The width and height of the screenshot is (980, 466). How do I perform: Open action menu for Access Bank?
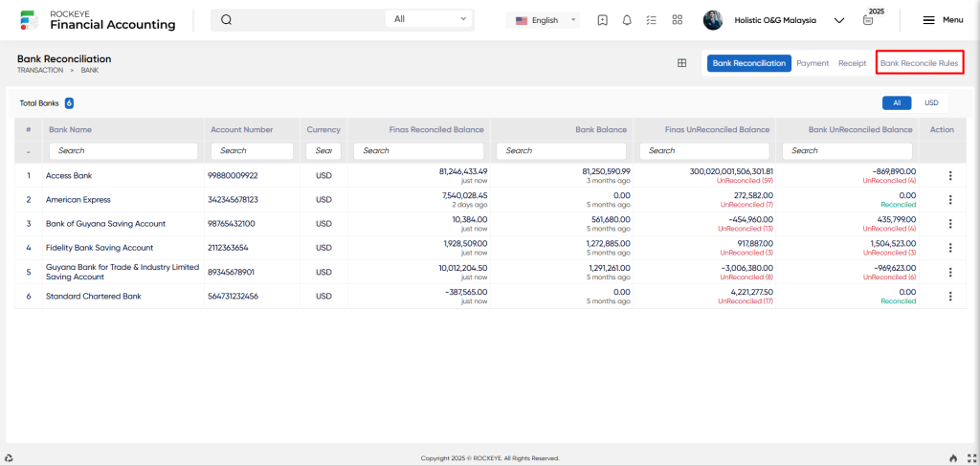click(950, 176)
